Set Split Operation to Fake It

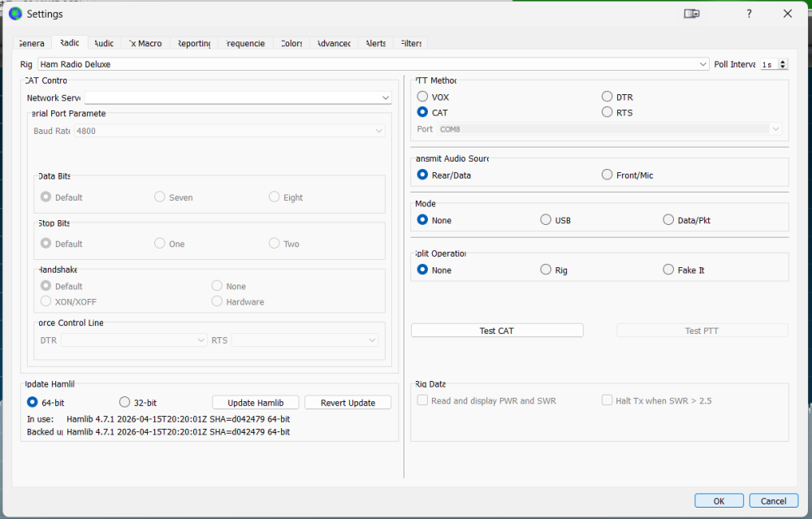click(684, 270)
